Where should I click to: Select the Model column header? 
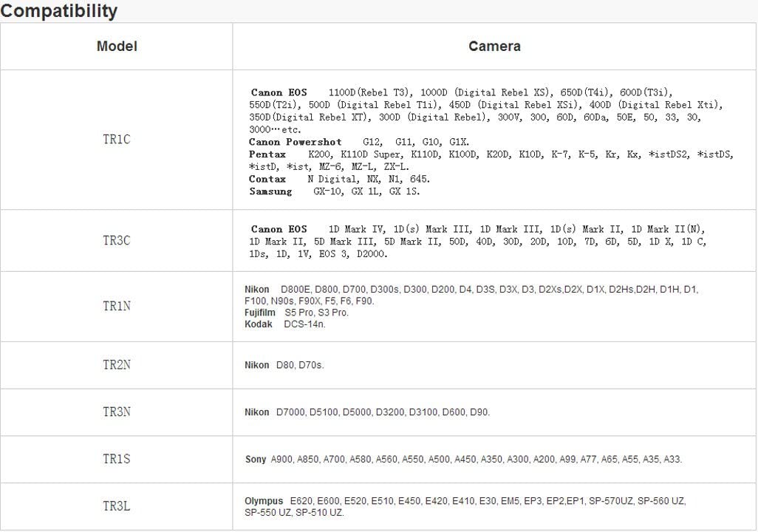coord(117,46)
